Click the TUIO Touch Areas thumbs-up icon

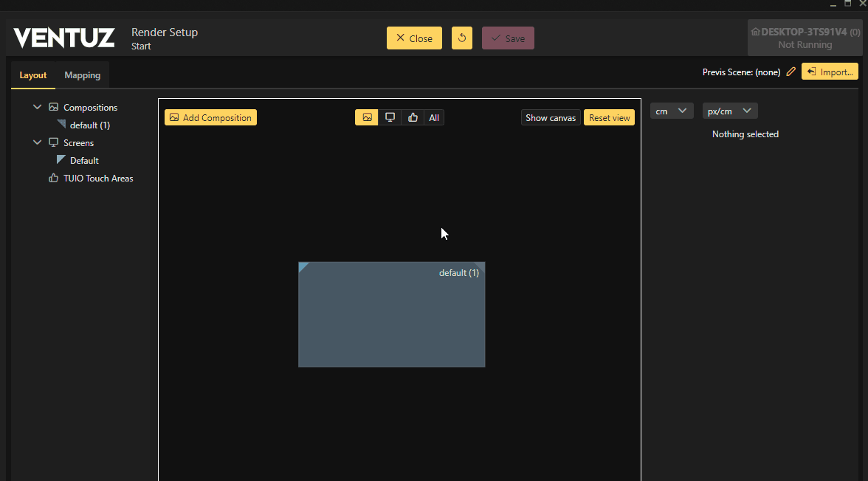[x=53, y=178]
